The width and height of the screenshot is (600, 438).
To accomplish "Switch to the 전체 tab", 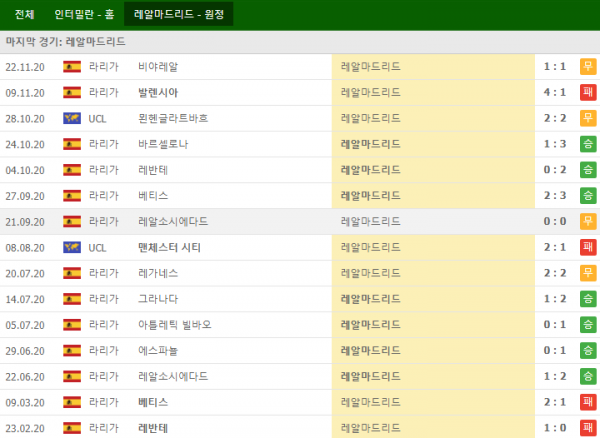I will [25, 15].
